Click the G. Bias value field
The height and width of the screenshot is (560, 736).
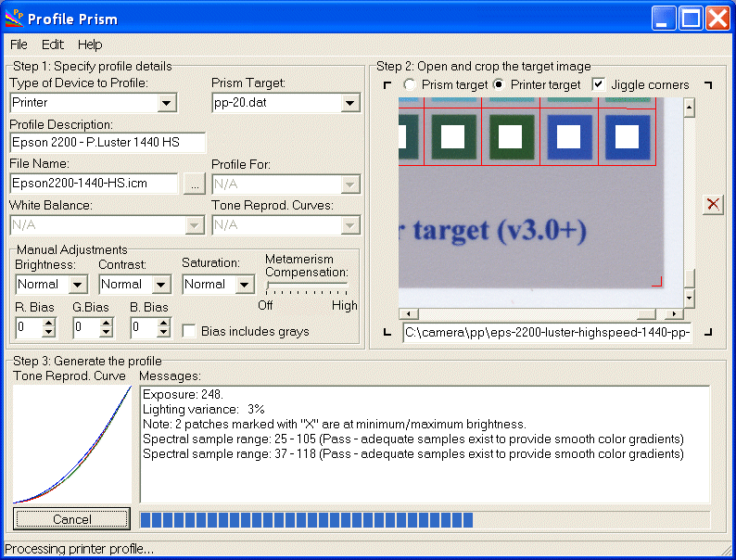[x=86, y=326]
